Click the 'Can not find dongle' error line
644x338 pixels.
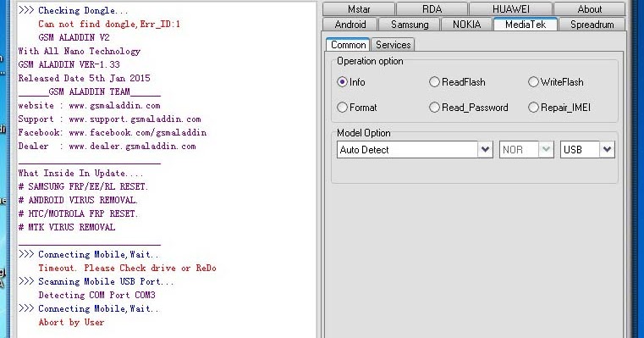(109, 24)
